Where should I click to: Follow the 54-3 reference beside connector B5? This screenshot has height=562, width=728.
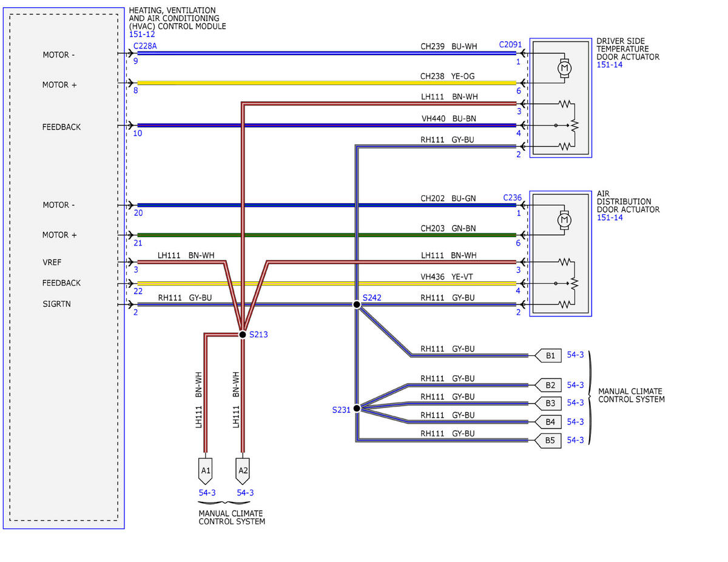575,440
